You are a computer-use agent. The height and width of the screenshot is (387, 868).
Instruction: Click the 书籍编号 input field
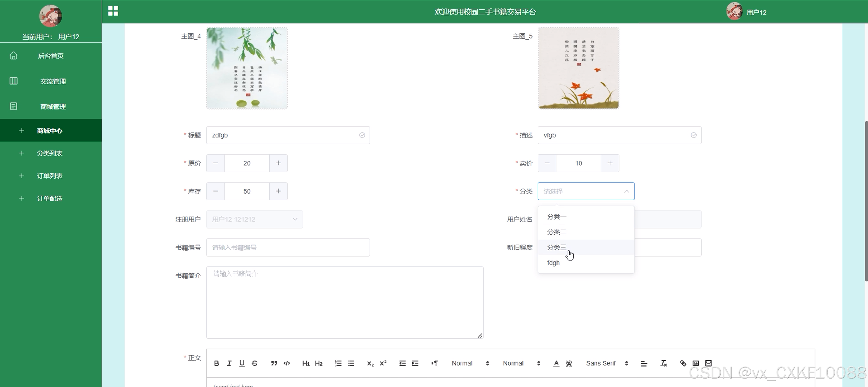288,248
